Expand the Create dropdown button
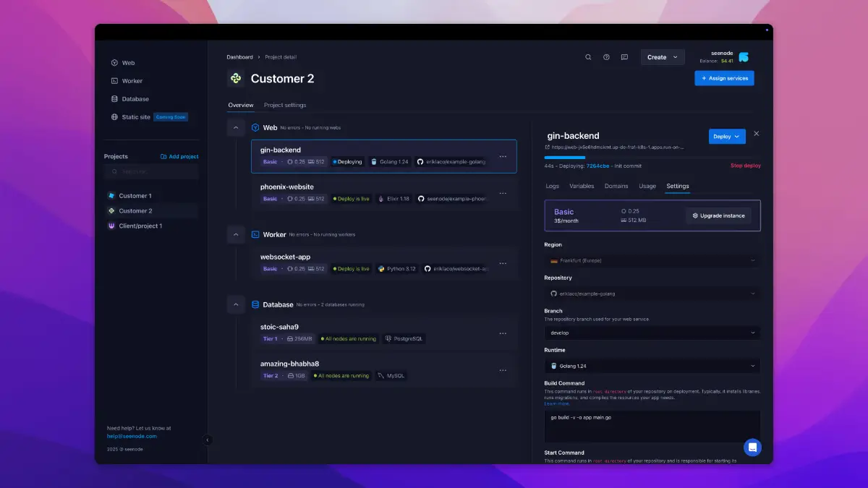 click(x=662, y=57)
